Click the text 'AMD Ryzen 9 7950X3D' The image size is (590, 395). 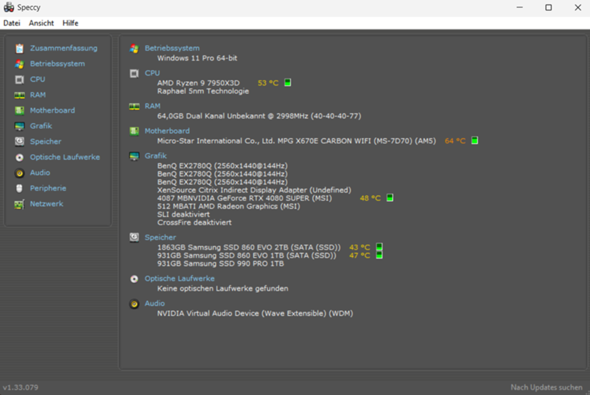coord(198,83)
